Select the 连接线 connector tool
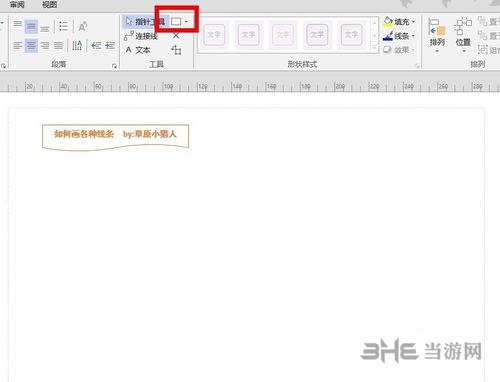 point(141,36)
